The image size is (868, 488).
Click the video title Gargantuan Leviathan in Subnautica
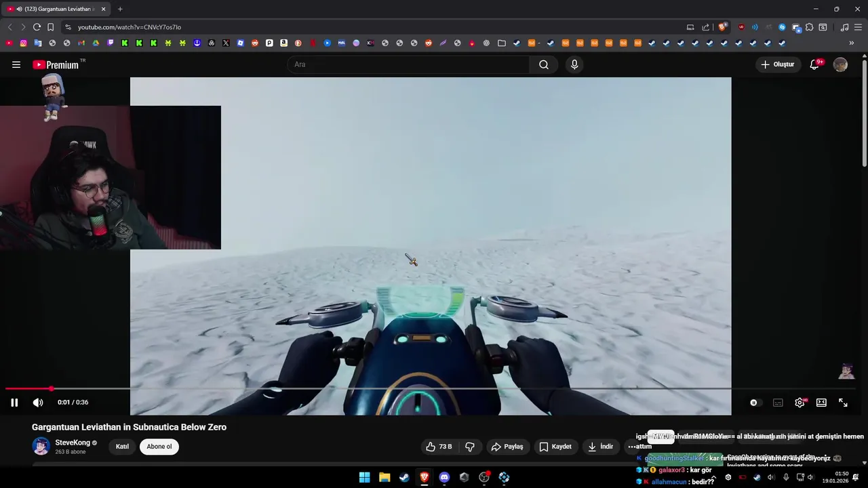tap(129, 427)
